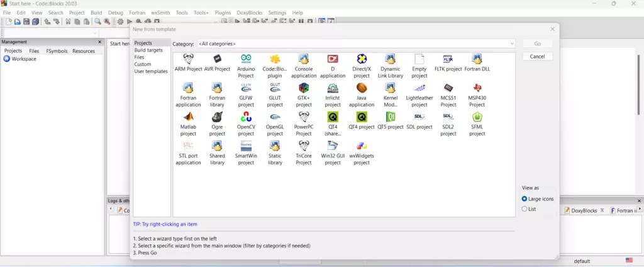Select the wxWidgets project template

[362, 152]
